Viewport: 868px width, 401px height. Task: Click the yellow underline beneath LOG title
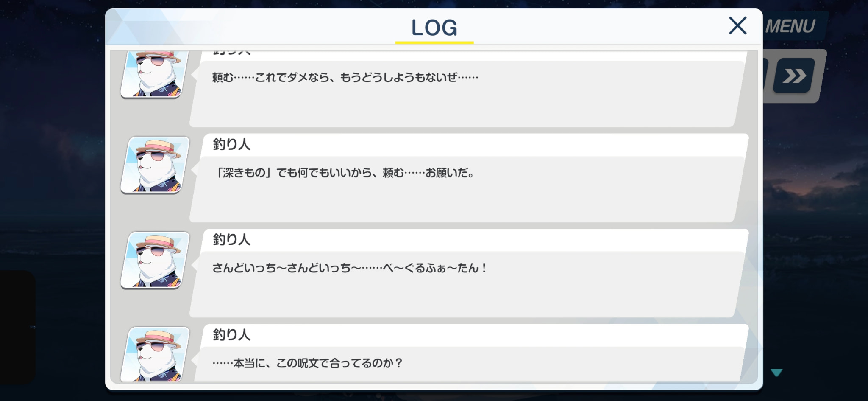[434, 42]
